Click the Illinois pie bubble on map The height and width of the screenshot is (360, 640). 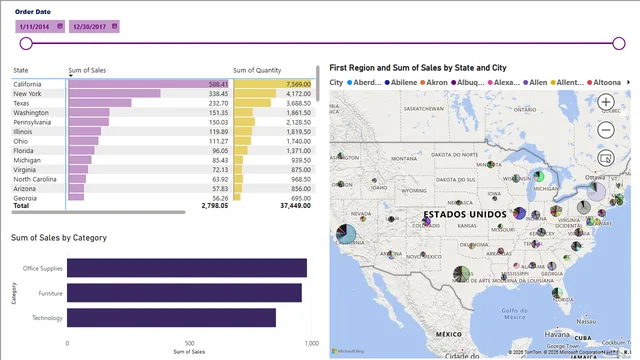point(519,213)
